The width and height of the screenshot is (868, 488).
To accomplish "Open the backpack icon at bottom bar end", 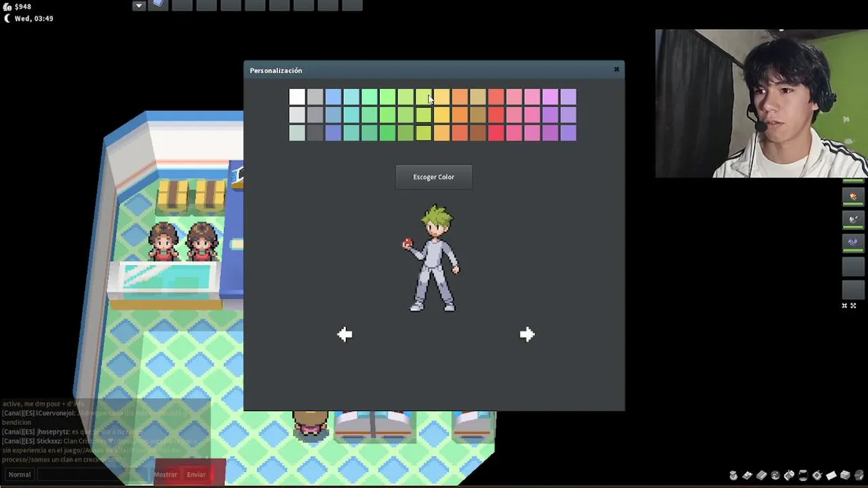I will (859, 475).
